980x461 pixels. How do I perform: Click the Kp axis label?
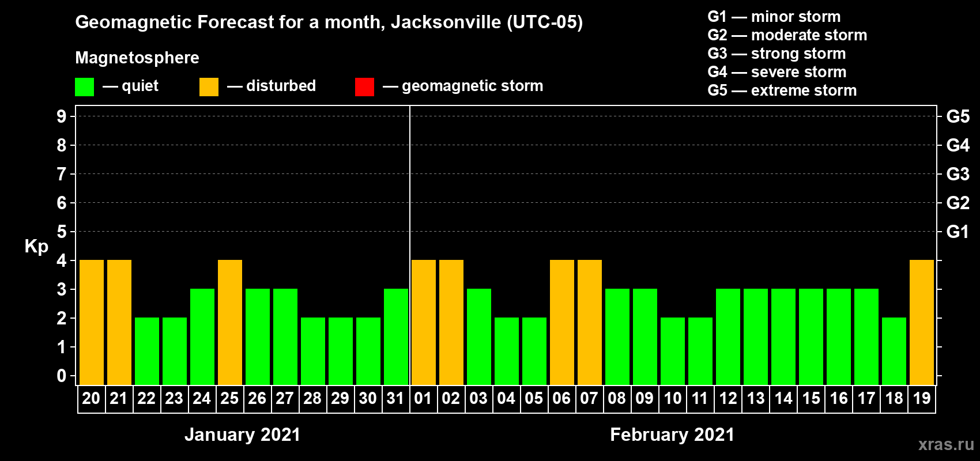click(x=36, y=247)
